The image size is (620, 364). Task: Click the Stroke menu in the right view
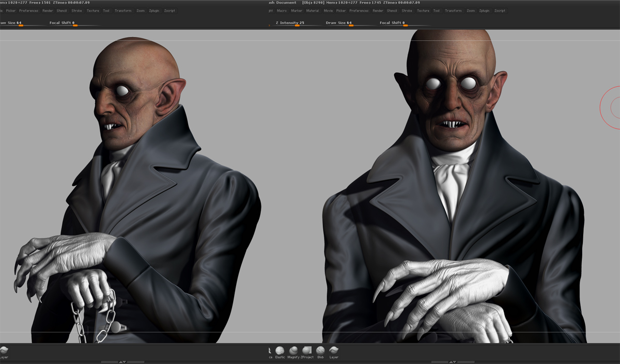407,10
